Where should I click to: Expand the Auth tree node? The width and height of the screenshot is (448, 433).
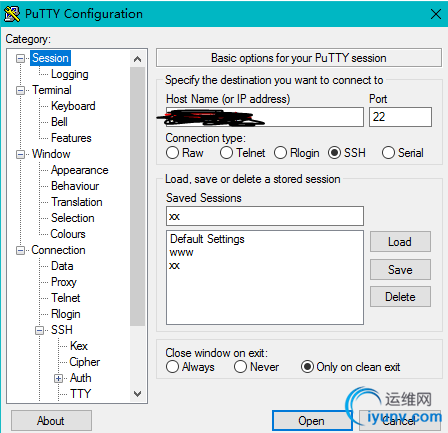point(59,378)
